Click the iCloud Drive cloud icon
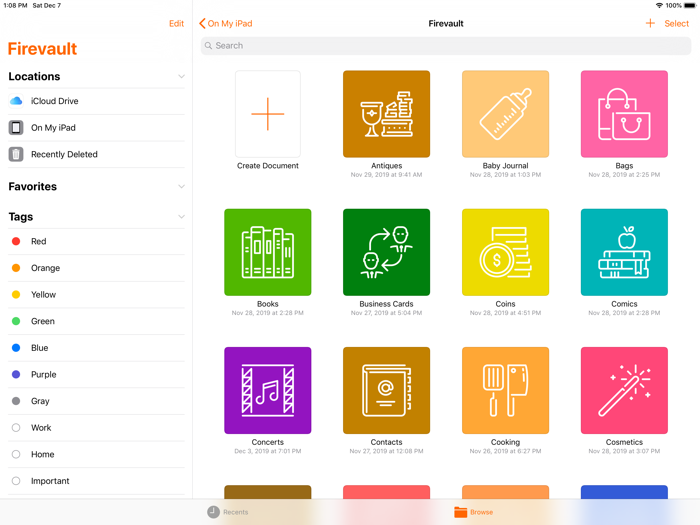The image size is (700, 525). coord(16,101)
